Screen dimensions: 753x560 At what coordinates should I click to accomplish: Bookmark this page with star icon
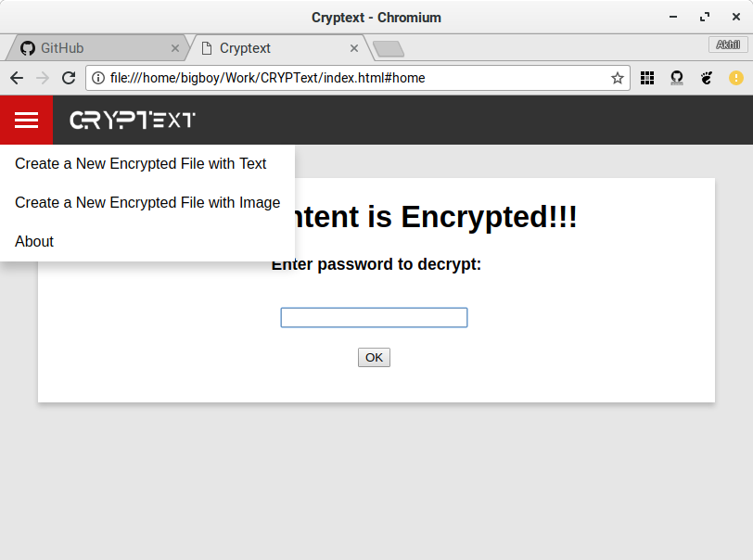tap(617, 78)
